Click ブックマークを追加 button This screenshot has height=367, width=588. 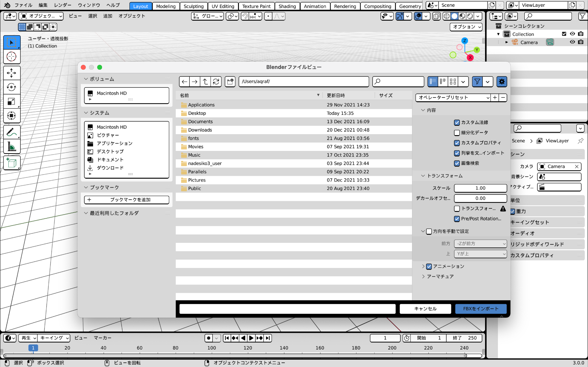tap(127, 200)
